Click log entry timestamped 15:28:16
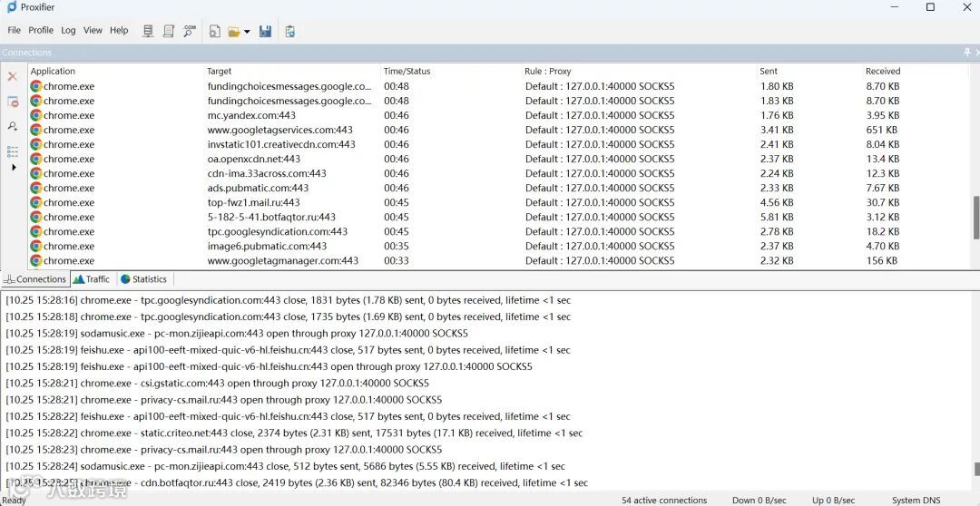This screenshot has width=980, height=506. coord(289,300)
